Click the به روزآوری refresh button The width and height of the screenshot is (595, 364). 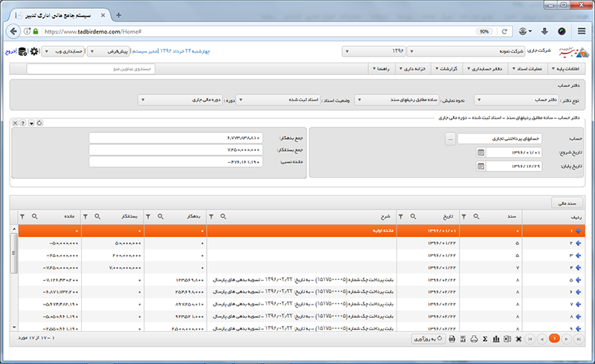(431, 339)
